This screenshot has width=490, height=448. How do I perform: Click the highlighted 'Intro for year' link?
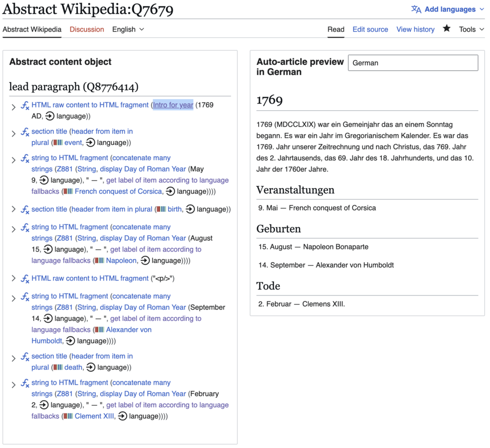click(173, 105)
